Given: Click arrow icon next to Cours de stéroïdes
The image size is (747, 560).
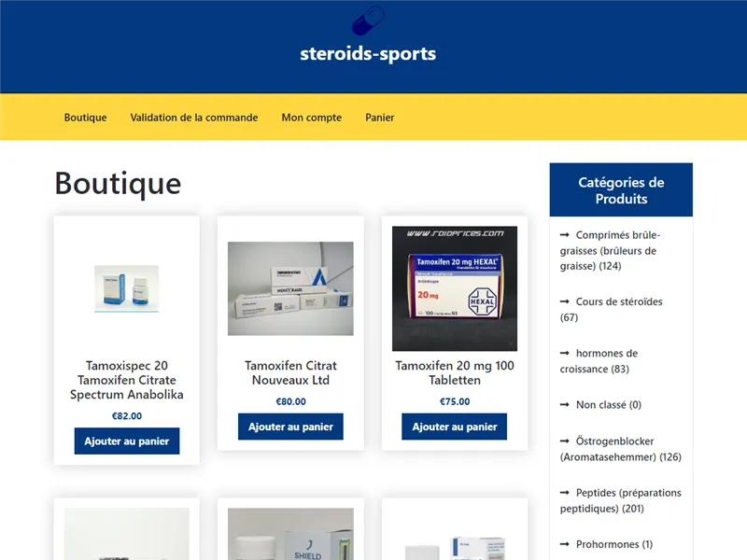Looking at the screenshot, I should [564, 301].
